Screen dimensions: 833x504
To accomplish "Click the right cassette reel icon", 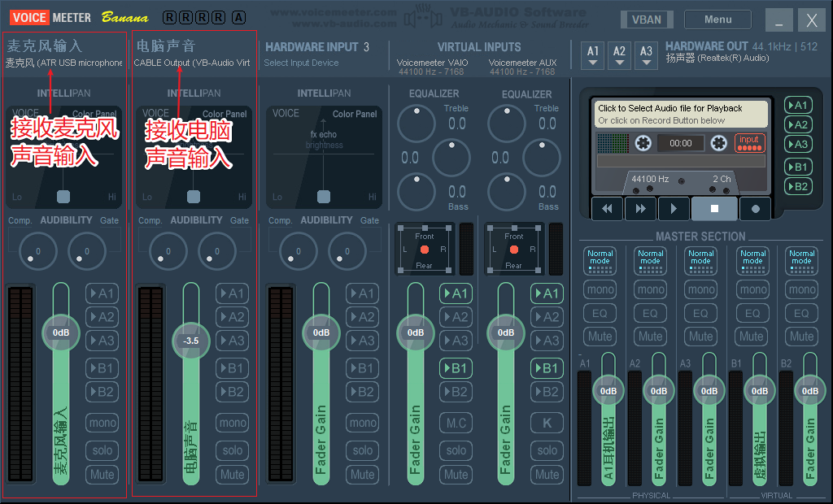I will coord(719,143).
